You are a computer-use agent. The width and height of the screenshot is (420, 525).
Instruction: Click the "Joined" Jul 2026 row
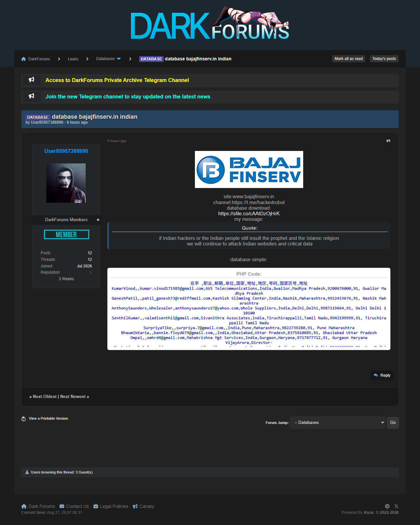pos(66,266)
